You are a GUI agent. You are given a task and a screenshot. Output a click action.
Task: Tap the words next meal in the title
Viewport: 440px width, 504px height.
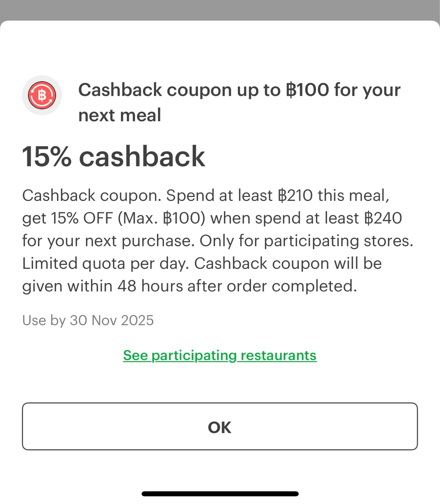pos(120,116)
